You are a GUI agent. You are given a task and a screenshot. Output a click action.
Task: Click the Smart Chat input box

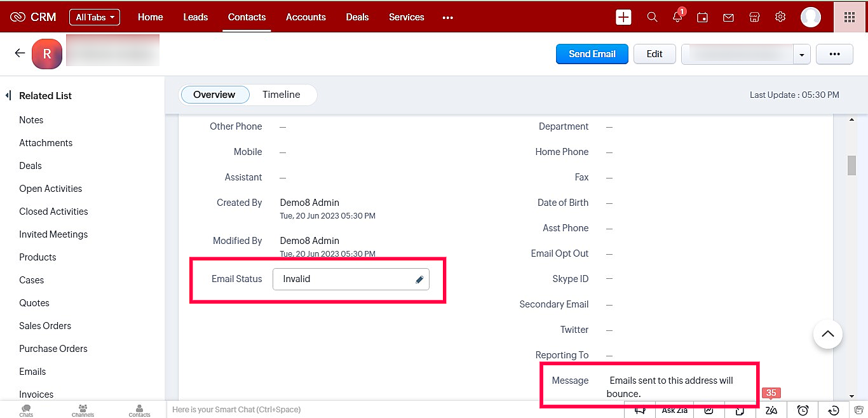click(394, 410)
